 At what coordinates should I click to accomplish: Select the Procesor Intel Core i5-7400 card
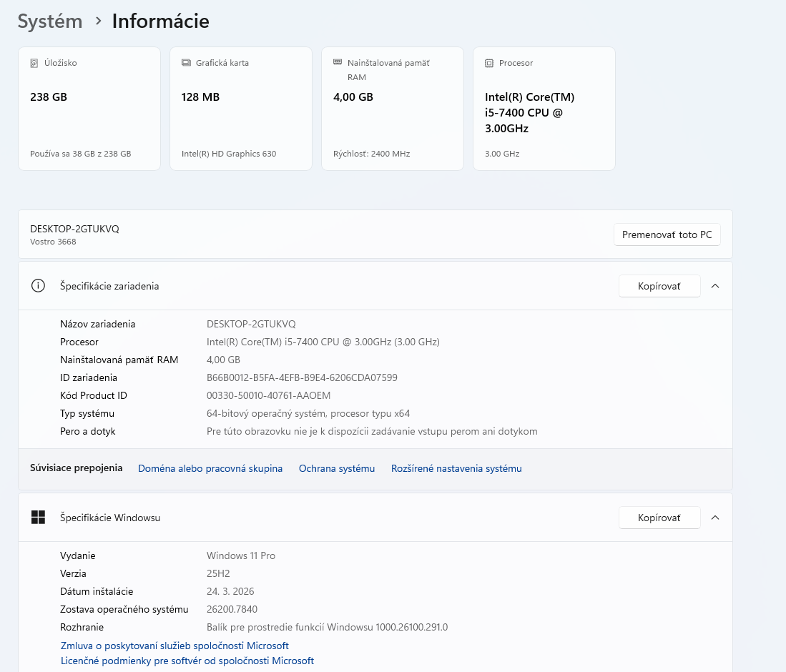coord(544,109)
